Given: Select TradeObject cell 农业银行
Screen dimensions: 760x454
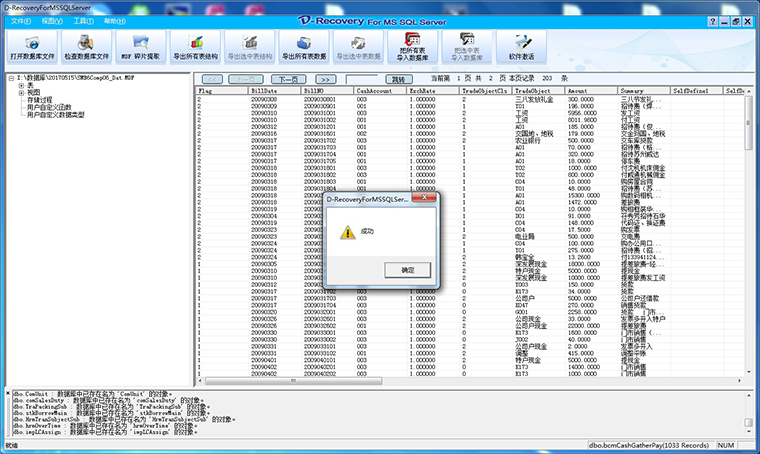Looking at the screenshot, I should pos(528,141).
